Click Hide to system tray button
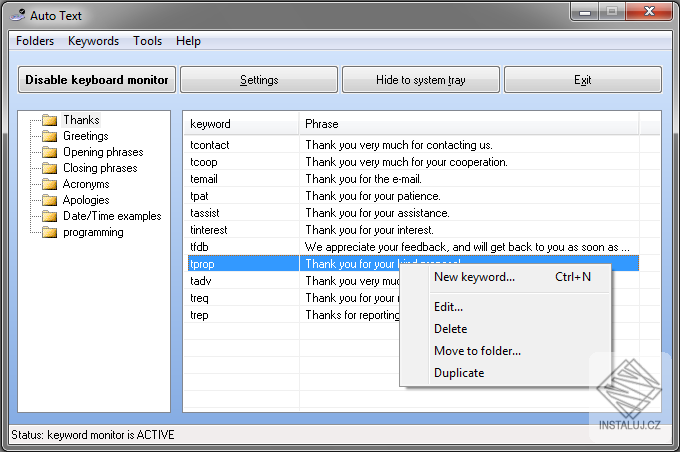 tap(421, 80)
